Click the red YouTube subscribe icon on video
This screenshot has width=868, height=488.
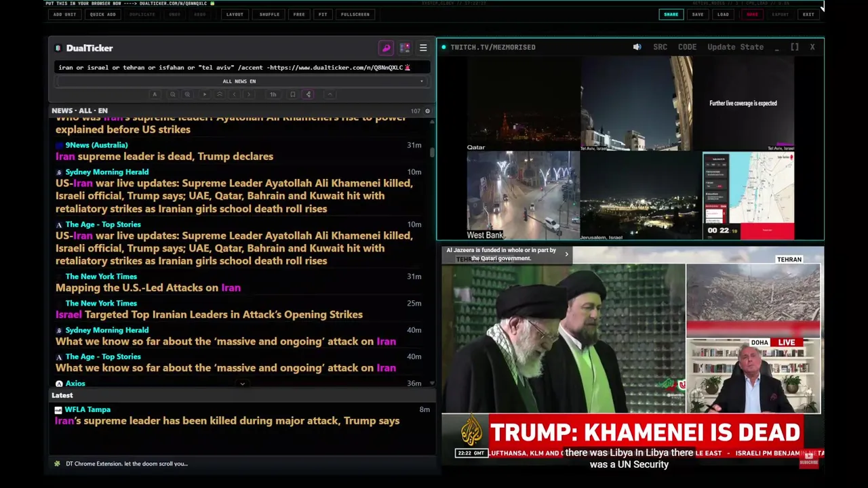[808, 459]
